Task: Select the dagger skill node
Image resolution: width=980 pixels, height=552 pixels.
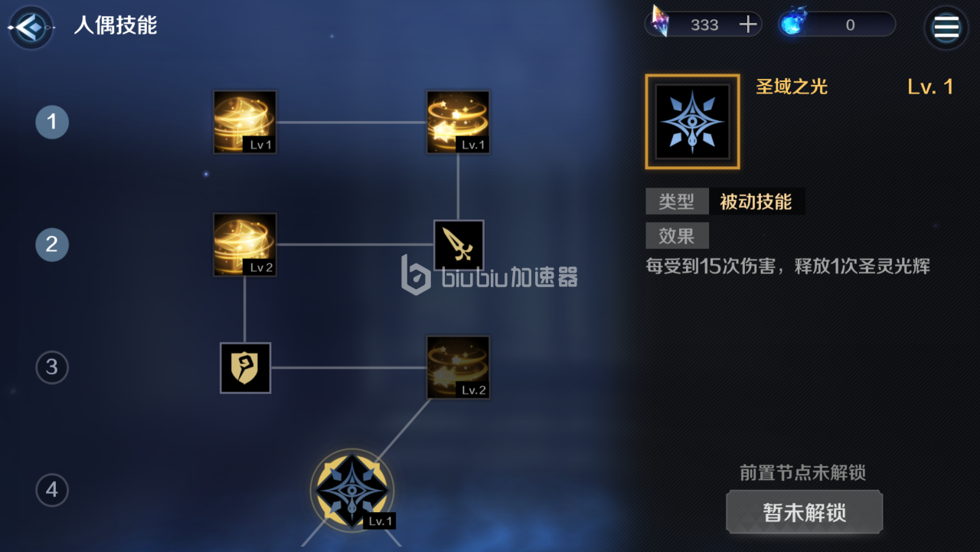Action: coord(459,245)
